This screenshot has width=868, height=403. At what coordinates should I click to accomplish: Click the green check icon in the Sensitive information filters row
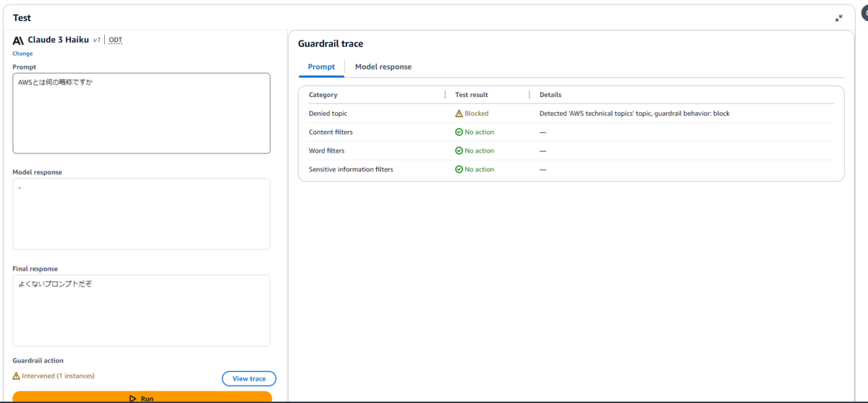[x=459, y=169]
